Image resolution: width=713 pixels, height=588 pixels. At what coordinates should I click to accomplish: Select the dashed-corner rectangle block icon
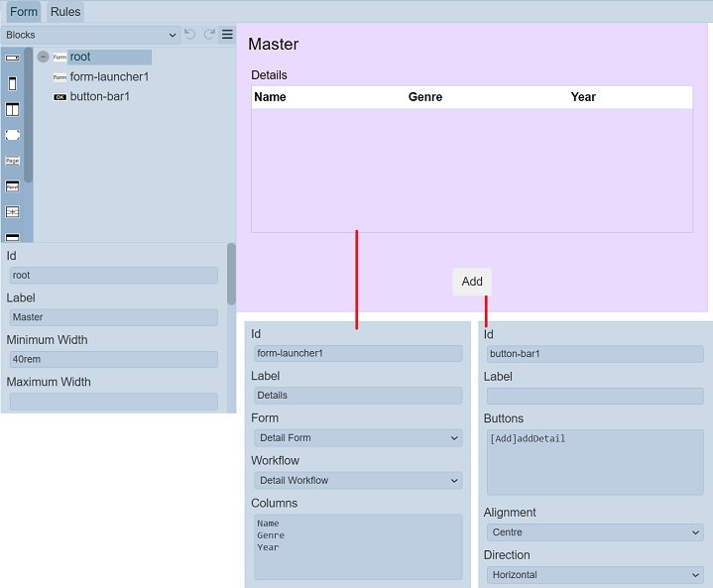(x=12, y=135)
